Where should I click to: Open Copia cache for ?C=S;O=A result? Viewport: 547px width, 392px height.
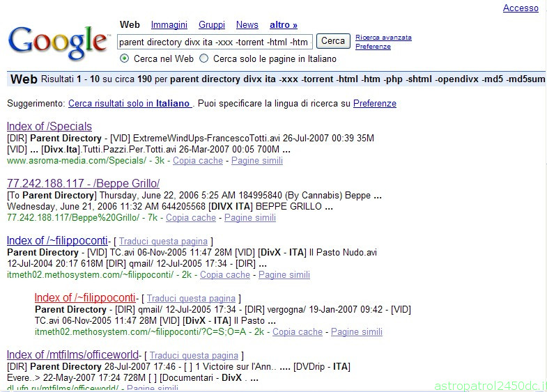(x=298, y=331)
